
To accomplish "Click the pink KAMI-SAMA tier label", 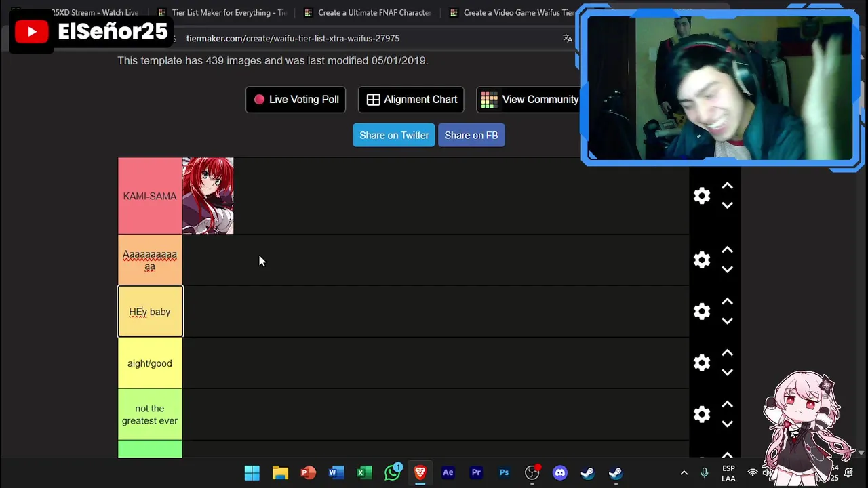I will tap(150, 196).
